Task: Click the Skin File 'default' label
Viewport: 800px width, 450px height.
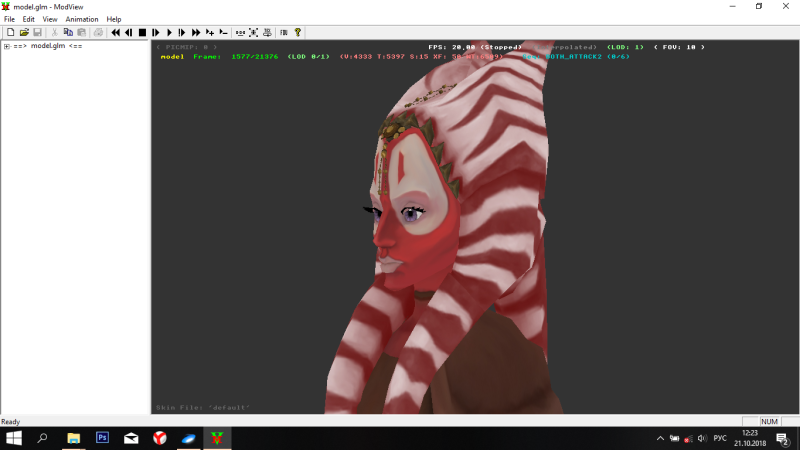Action: click(x=203, y=408)
